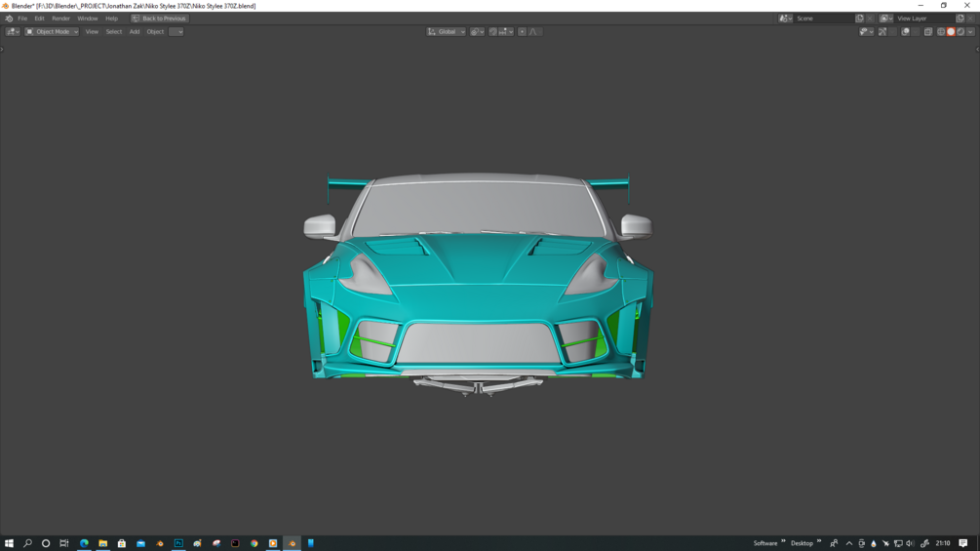Open the editor type selector
The width and height of the screenshot is (980, 551).
(13, 32)
